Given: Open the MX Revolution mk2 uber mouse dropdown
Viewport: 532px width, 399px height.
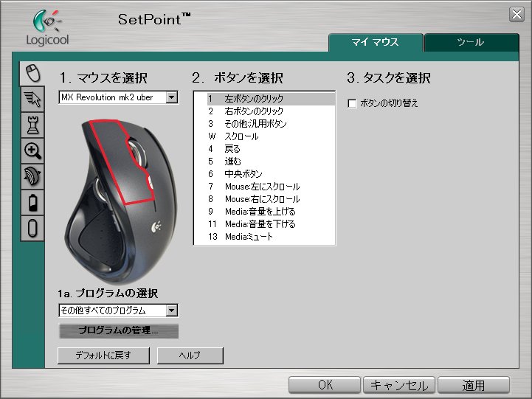Looking at the screenshot, I should [x=118, y=97].
